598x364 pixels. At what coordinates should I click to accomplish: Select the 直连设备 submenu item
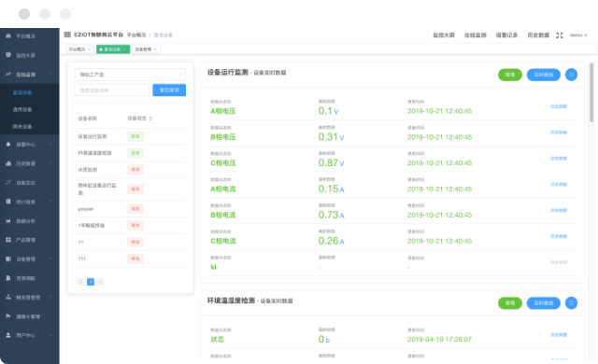point(22,92)
